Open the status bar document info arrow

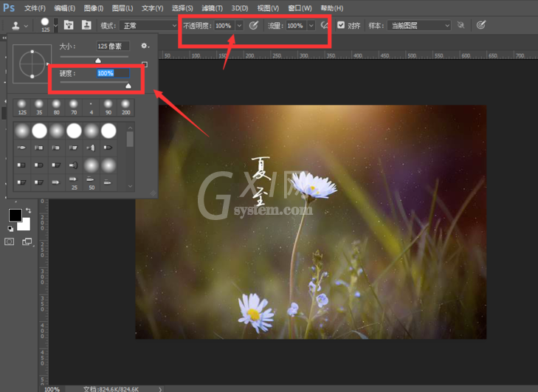point(160,389)
